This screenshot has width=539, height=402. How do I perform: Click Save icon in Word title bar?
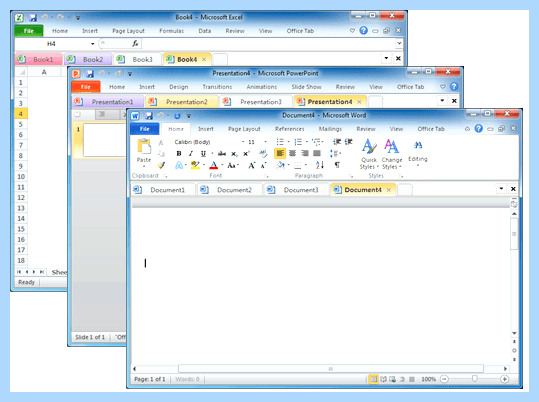pyautogui.click(x=149, y=116)
